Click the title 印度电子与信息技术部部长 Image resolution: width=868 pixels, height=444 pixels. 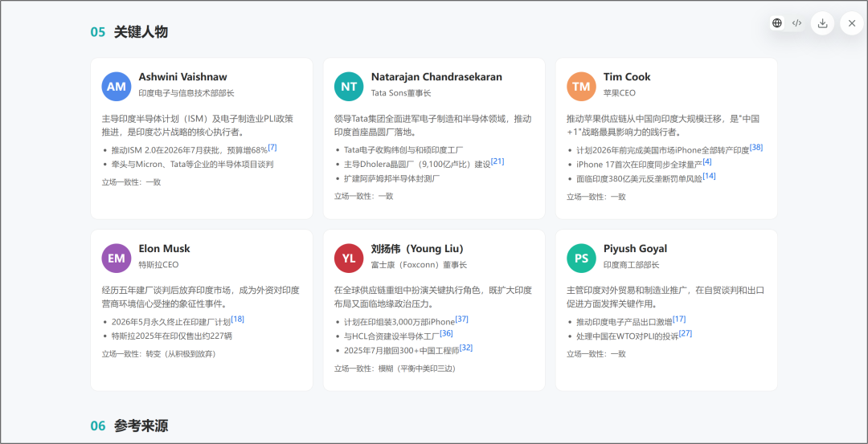186,93
